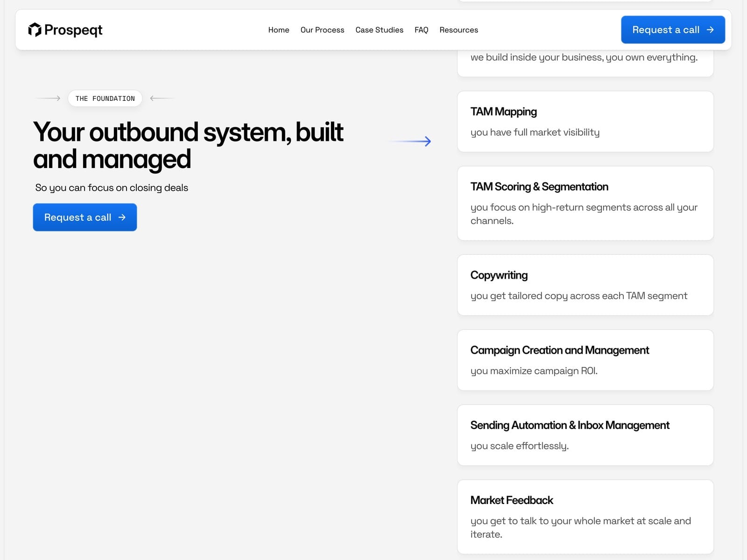Click Request a call under the headline

[x=85, y=217]
